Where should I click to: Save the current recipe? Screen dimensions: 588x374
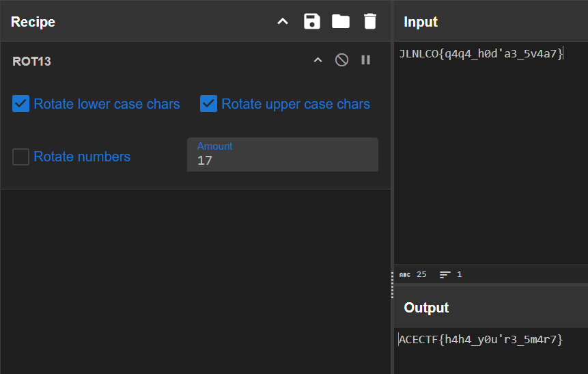[x=312, y=21]
